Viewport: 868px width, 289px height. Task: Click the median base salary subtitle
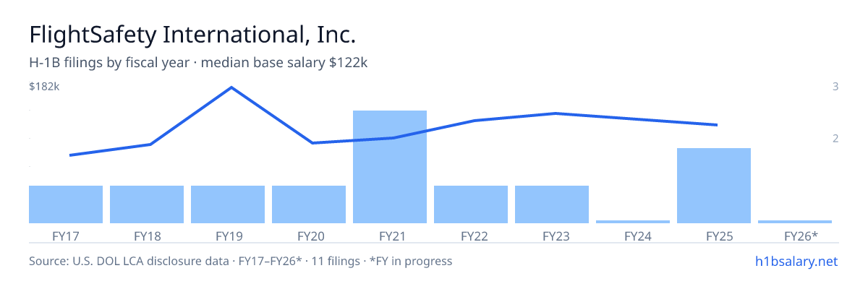284,63
